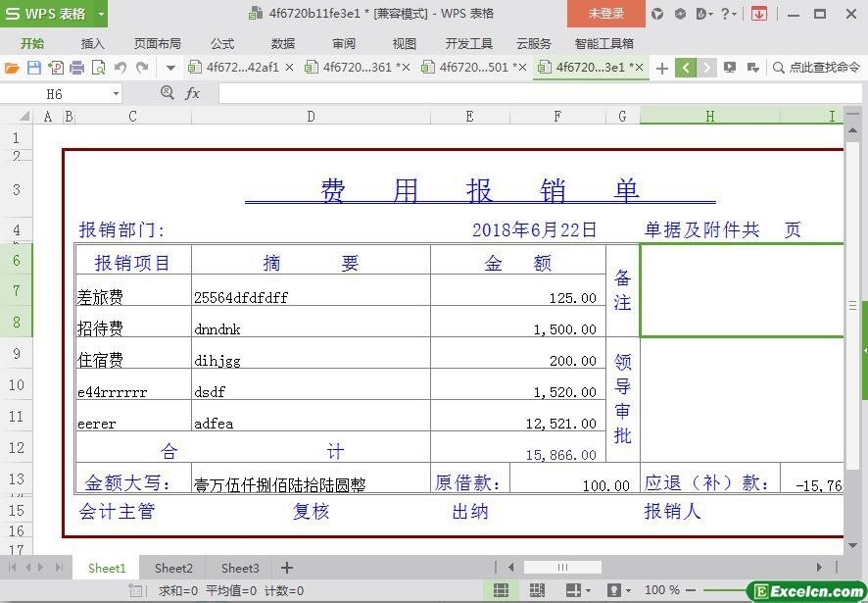
Task: Click 点此查找命令 command search box
Action: (816, 68)
